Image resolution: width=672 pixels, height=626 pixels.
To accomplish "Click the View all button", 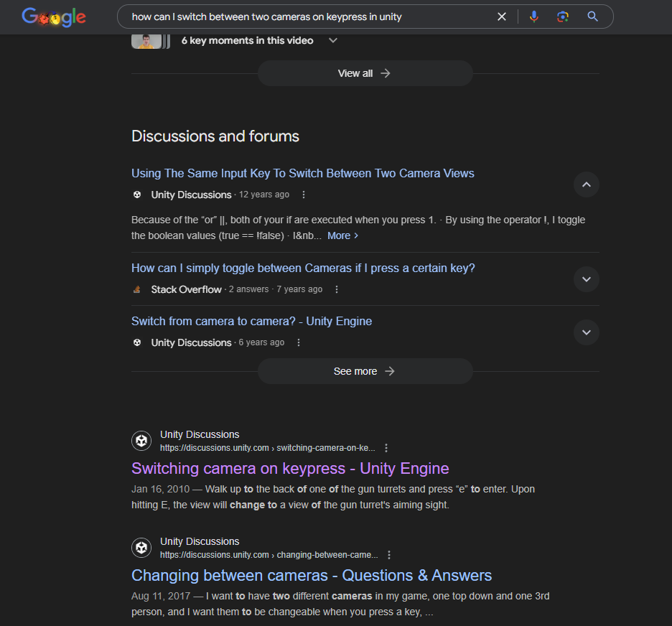I will coord(365,73).
